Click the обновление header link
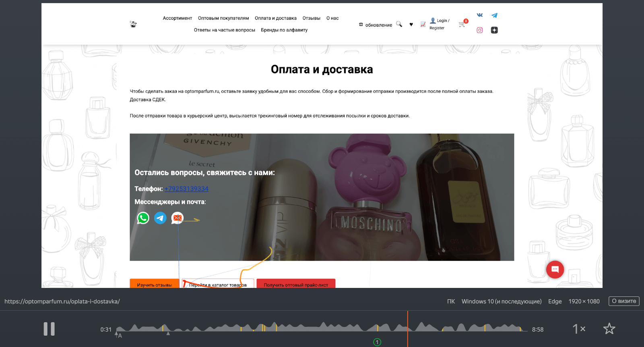The height and width of the screenshot is (347, 644). [379, 25]
